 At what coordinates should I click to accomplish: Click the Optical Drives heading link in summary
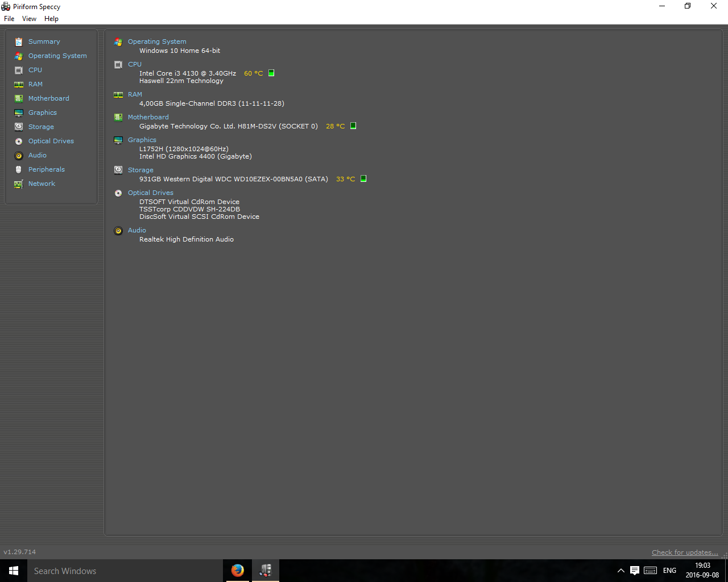click(x=151, y=193)
